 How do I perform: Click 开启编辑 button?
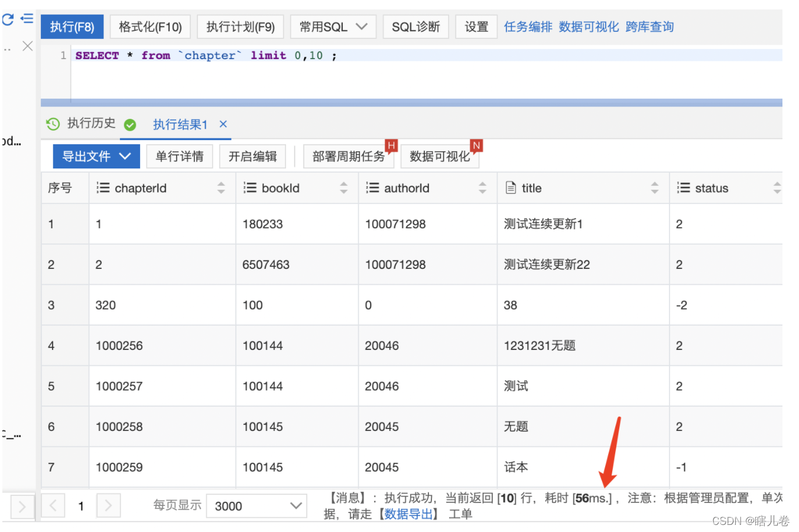point(252,157)
